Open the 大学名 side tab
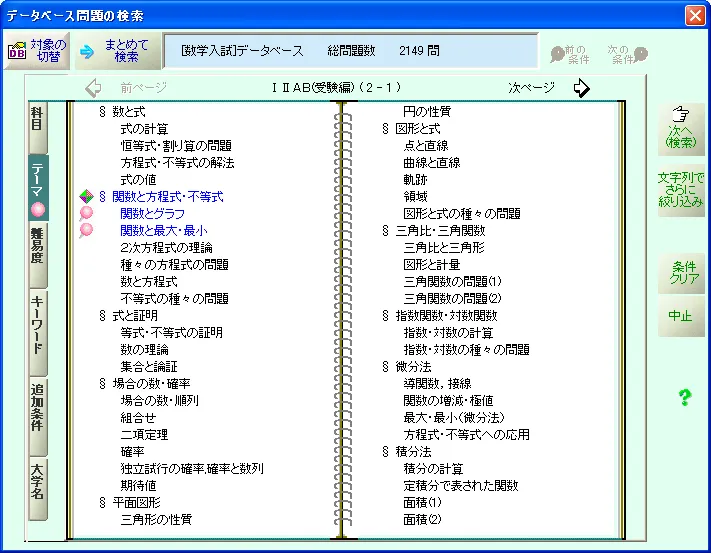The image size is (711, 553). pyautogui.click(x=38, y=489)
